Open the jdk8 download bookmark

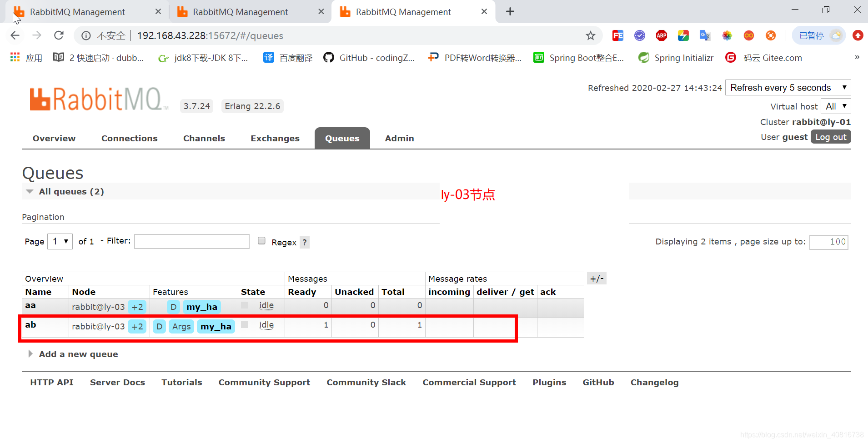(x=203, y=58)
